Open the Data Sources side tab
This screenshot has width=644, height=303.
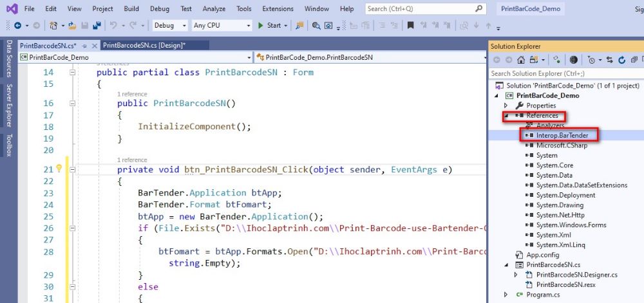pyautogui.click(x=9, y=59)
